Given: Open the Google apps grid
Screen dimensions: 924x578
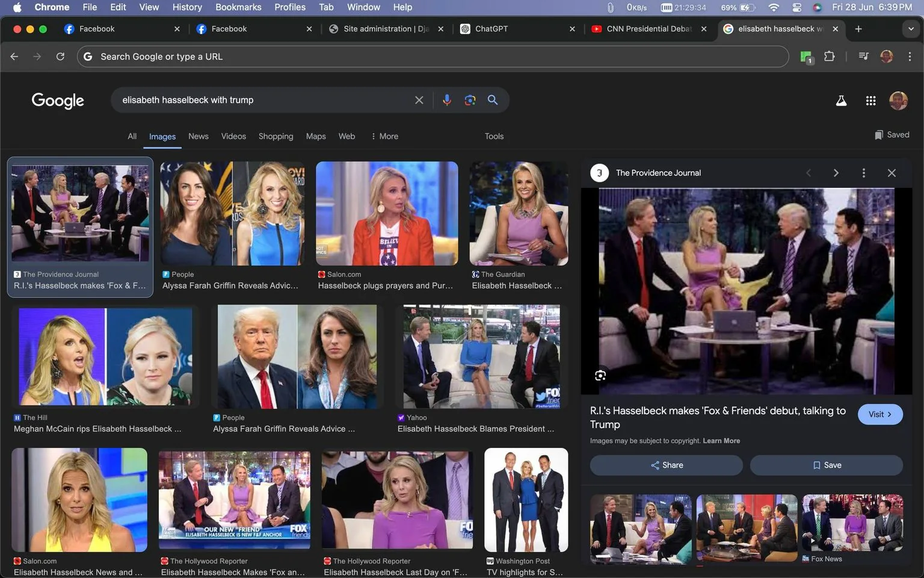Looking at the screenshot, I should coord(870,101).
